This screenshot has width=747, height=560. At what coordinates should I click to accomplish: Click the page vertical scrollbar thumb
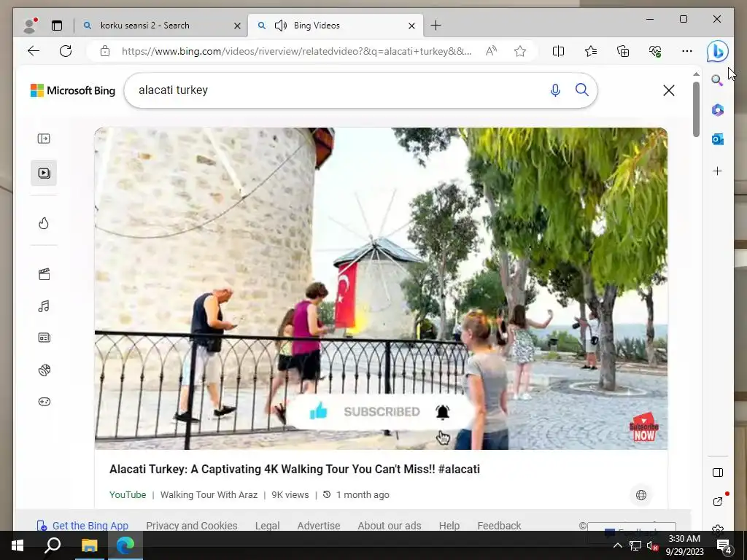click(x=696, y=109)
